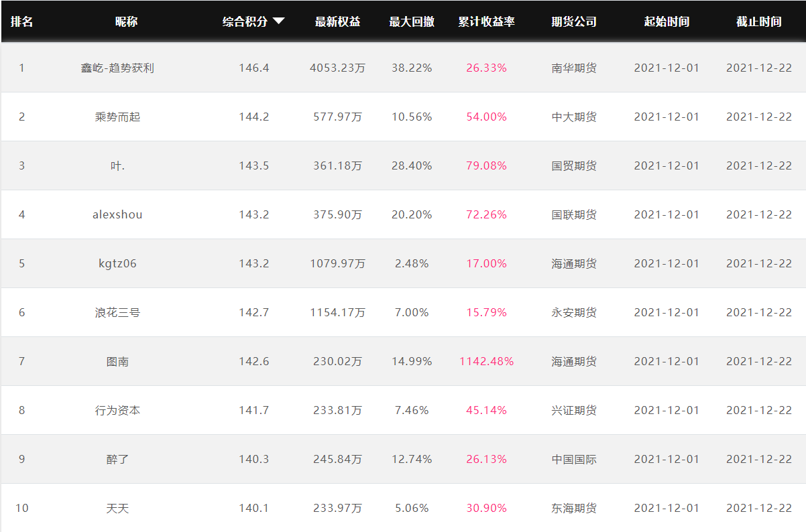Click futures company 南华期货
The width and height of the screenshot is (806, 532).
574,68
